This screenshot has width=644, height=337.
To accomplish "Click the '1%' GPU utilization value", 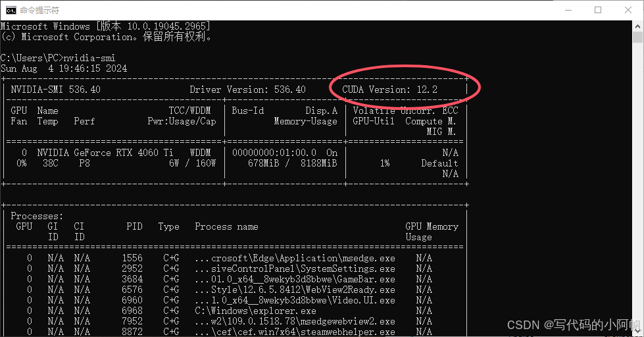I will (385, 164).
